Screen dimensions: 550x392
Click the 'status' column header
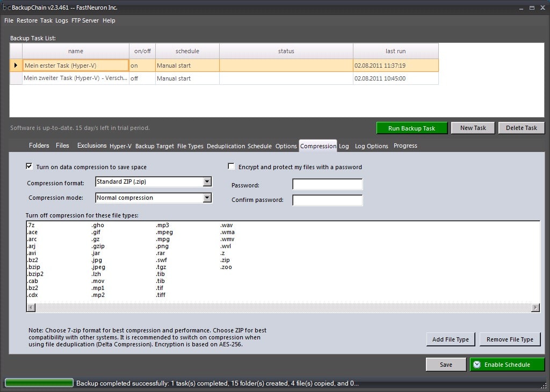tap(286, 51)
